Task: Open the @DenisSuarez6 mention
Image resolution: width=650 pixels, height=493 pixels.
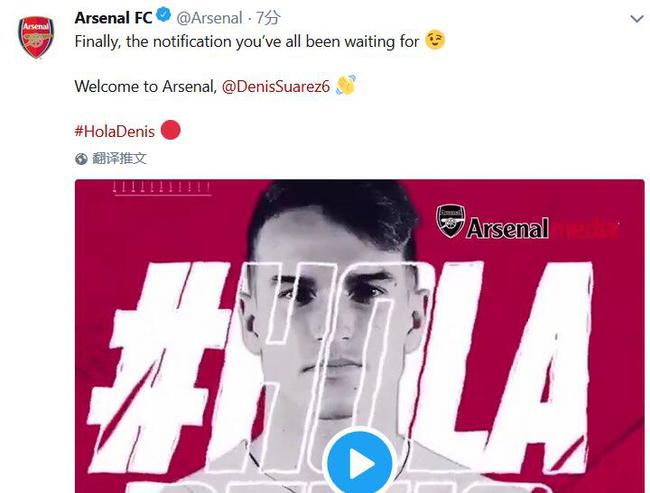Action: click(x=276, y=86)
